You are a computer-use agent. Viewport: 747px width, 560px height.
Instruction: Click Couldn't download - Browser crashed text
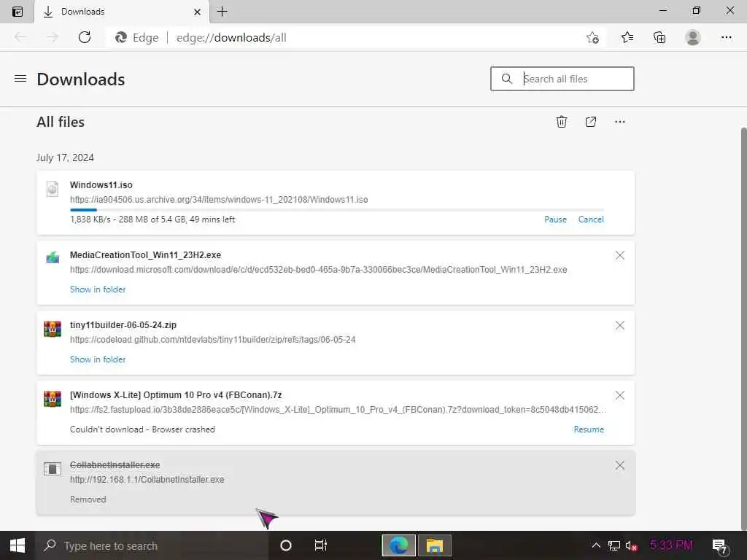pos(142,429)
